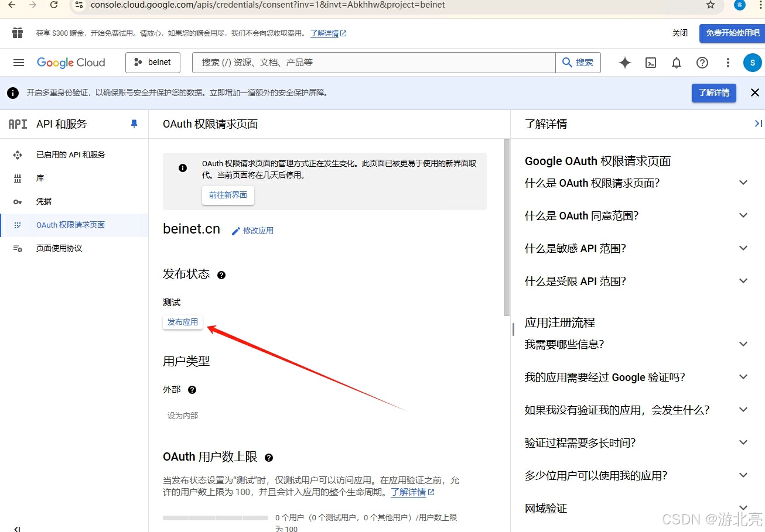Click the panel resize handle beside help pane
This screenshot has width=765, height=532.
513,329
